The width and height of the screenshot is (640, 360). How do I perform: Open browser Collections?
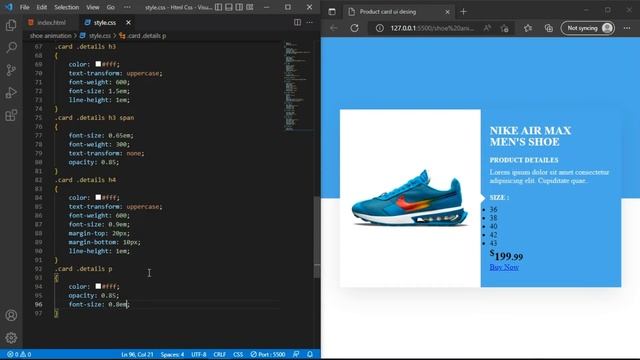point(549,28)
